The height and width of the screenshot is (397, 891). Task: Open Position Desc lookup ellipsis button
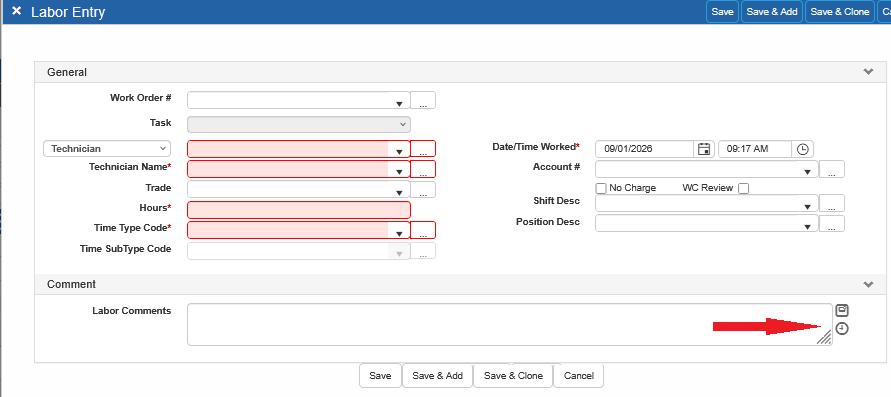pyautogui.click(x=832, y=224)
